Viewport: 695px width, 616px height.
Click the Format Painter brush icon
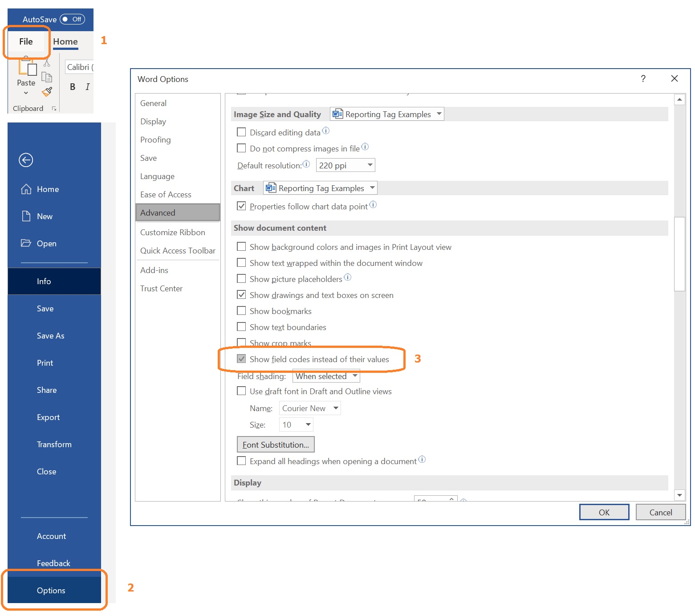coord(47,92)
